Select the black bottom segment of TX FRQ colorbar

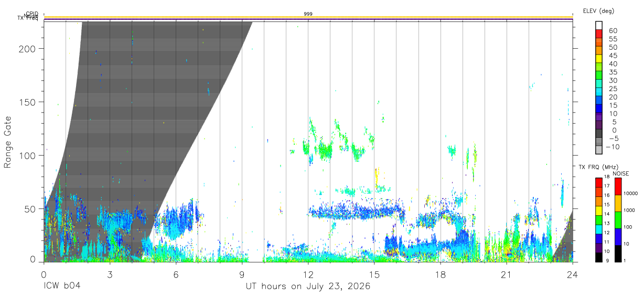[x=598, y=257]
